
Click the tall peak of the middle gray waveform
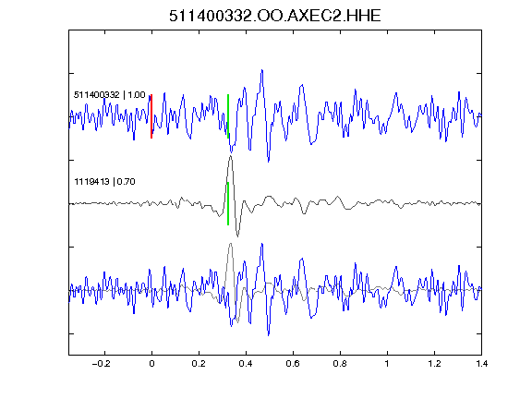tap(231, 156)
